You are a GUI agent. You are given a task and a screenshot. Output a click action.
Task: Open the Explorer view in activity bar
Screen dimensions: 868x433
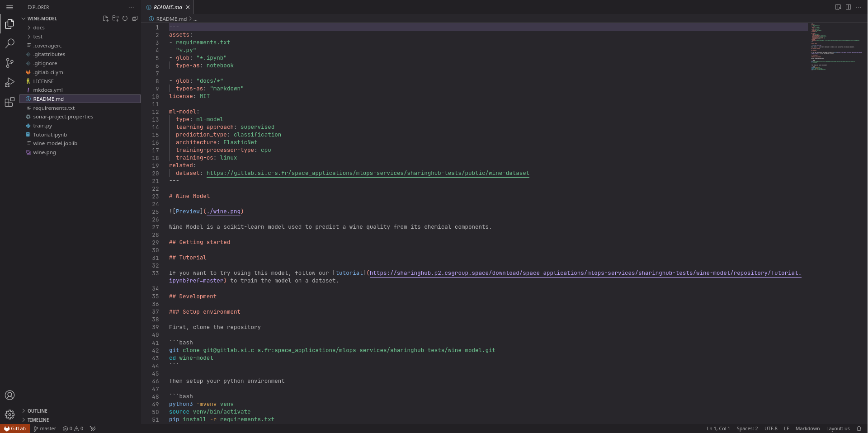tap(9, 24)
